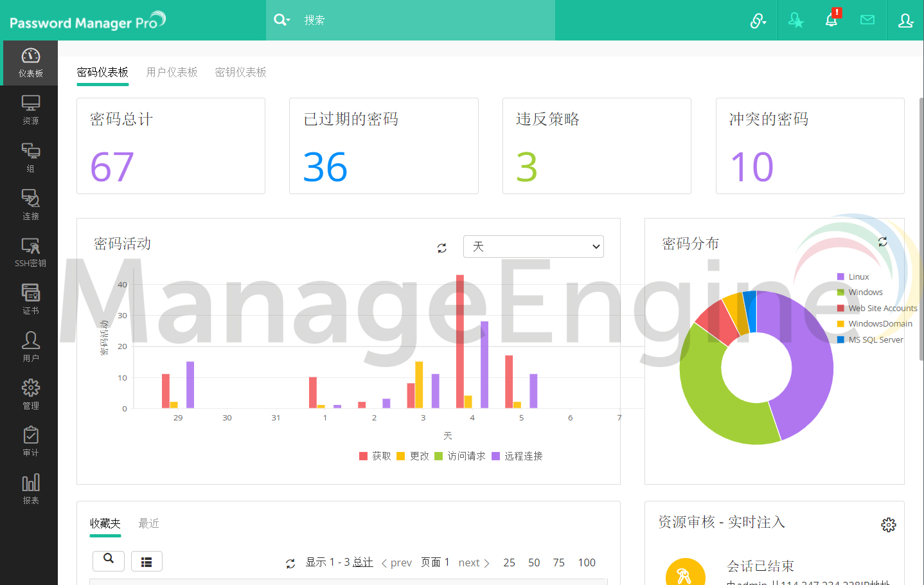Click the list view icon button
The width and height of the screenshot is (924, 585).
(x=147, y=561)
